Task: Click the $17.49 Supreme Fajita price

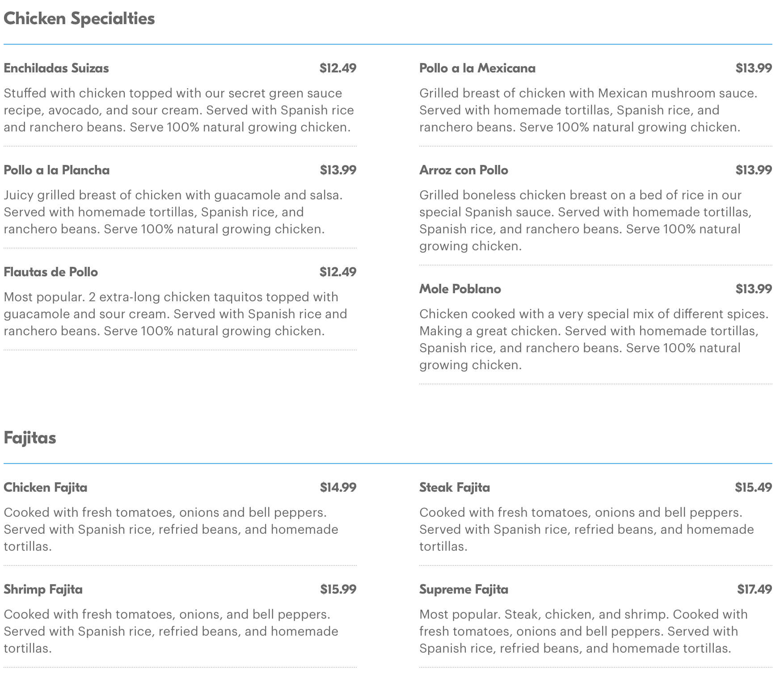Action: (754, 589)
